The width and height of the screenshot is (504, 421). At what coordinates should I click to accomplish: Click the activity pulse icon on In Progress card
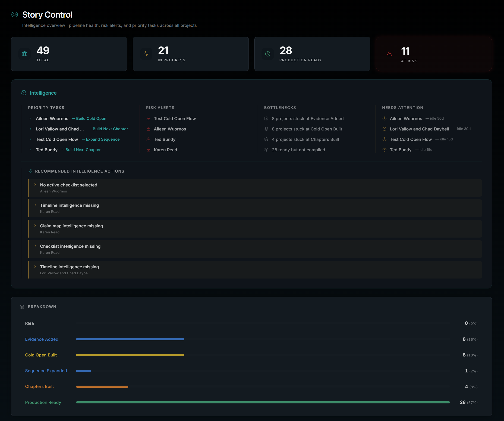tap(146, 54)
